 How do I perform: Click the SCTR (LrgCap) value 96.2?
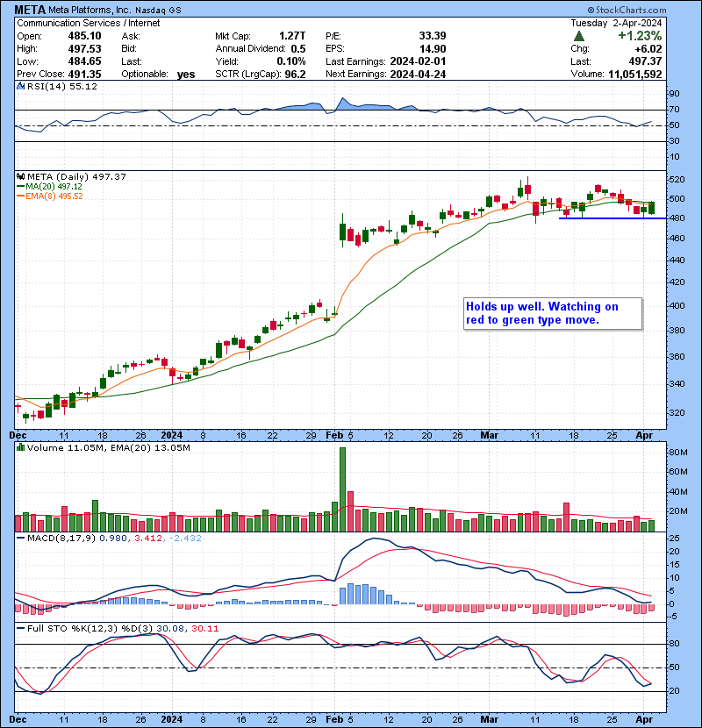295,74
